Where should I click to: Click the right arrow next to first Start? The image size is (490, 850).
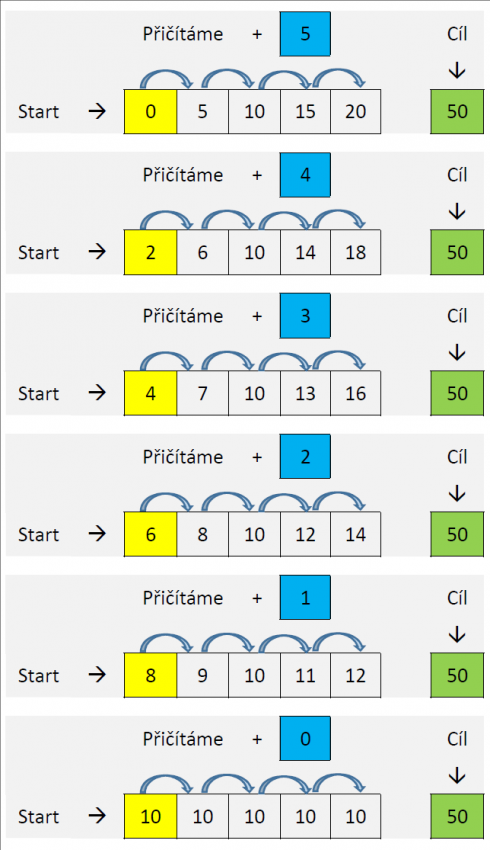click(x=98, y=111)
